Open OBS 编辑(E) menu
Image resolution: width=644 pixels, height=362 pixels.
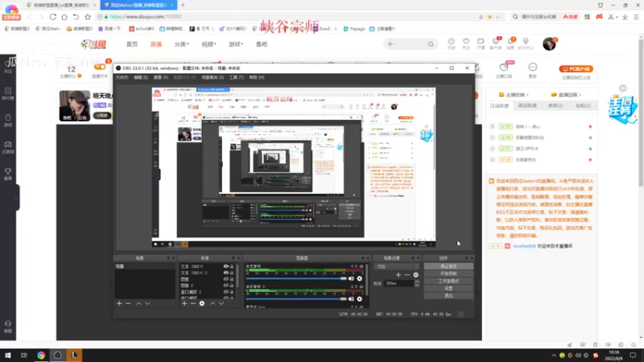[140, 77]
